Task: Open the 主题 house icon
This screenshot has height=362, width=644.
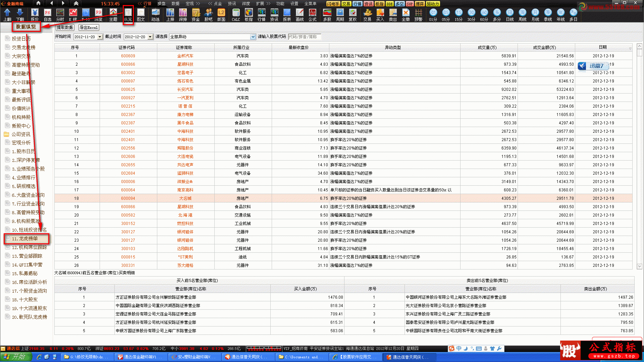Action: pos(113,15)
